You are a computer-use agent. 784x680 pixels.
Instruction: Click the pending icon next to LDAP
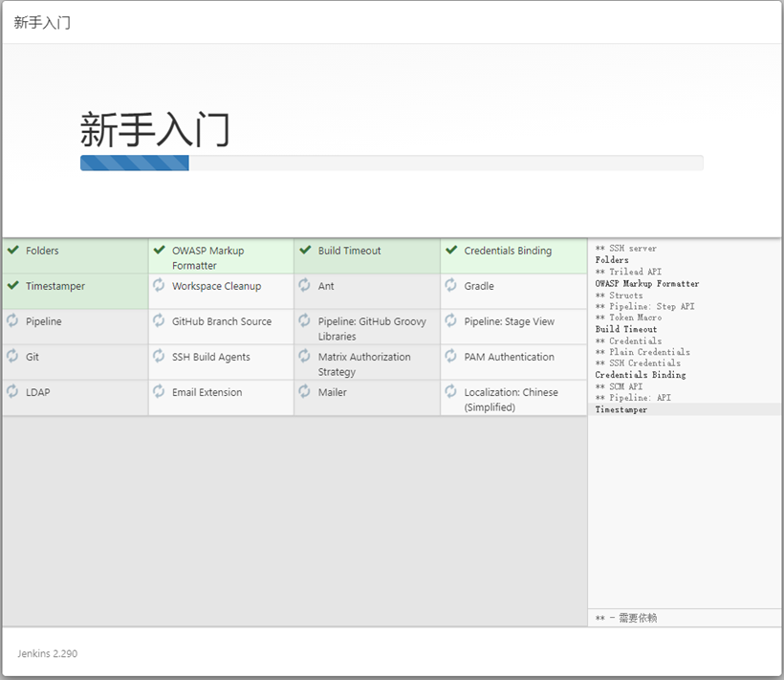tap(12, 391)
